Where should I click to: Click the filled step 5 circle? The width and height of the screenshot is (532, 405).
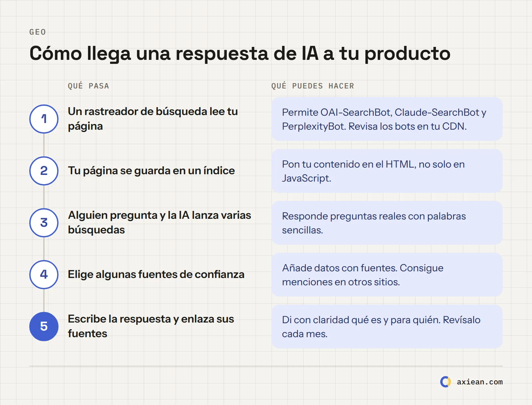44,327
